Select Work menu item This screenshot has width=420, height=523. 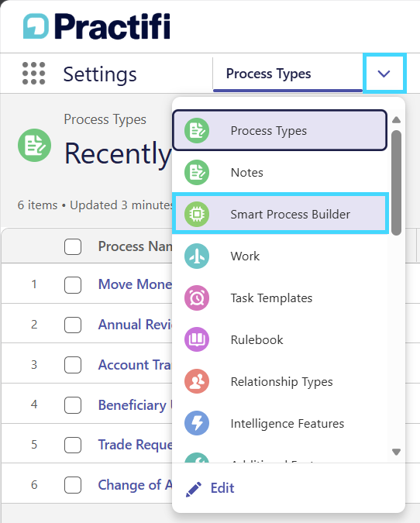[280, 256]
